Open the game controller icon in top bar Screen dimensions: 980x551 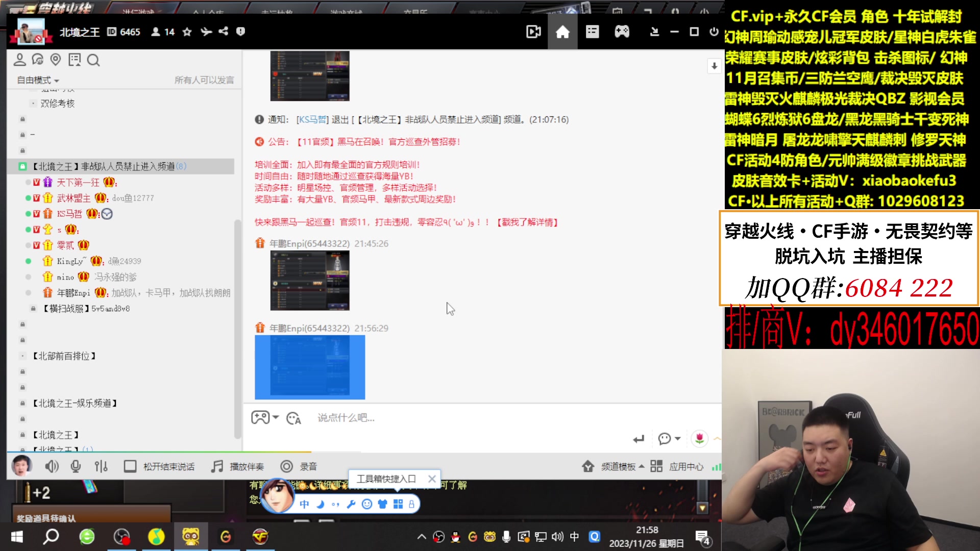(x=622, y=32)
